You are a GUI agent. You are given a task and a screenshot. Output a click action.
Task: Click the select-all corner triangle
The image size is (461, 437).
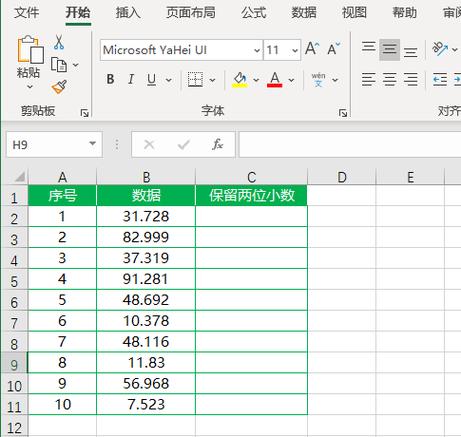point(20,177)
